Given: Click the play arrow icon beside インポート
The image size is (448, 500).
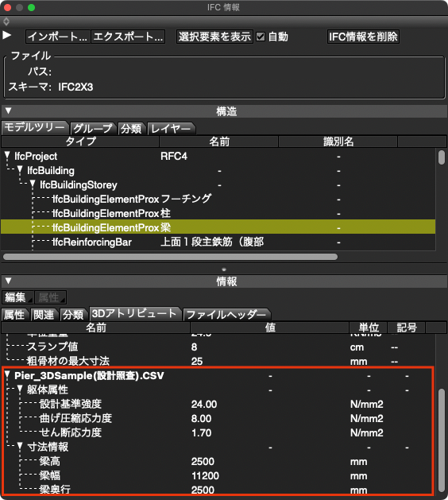Looking at the screenshot, I should pos(6,35).
